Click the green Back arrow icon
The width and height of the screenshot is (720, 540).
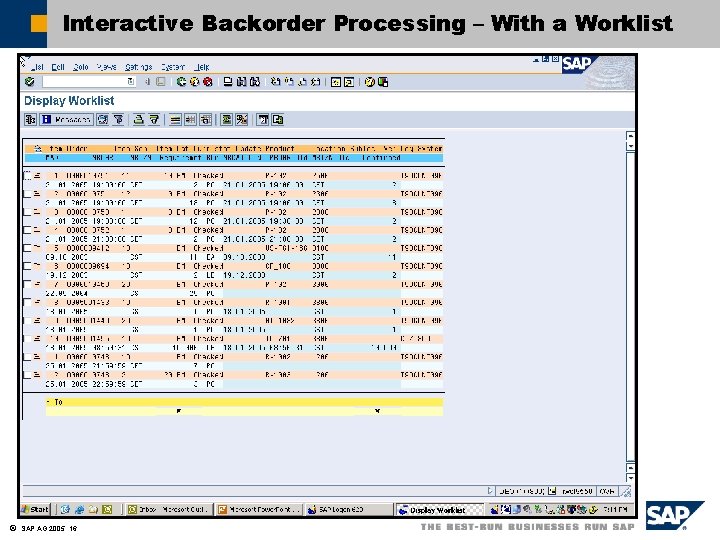coord(181,82)
